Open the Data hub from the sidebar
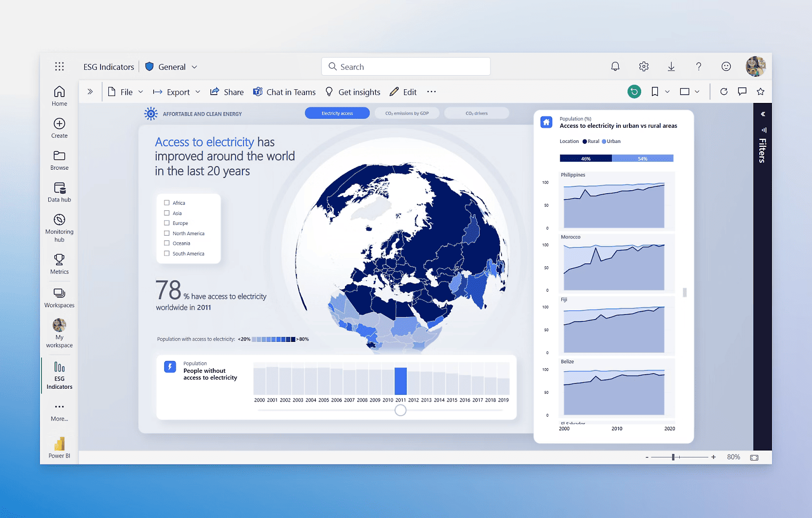 click(59, 191)
